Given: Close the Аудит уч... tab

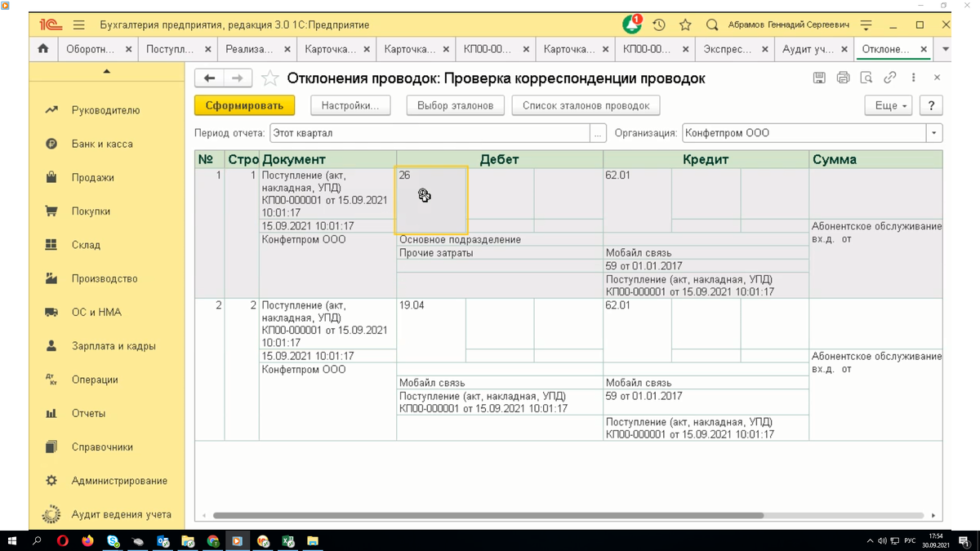Looking at the screenshot, I should pyautogui.click(x=844, y=49).
